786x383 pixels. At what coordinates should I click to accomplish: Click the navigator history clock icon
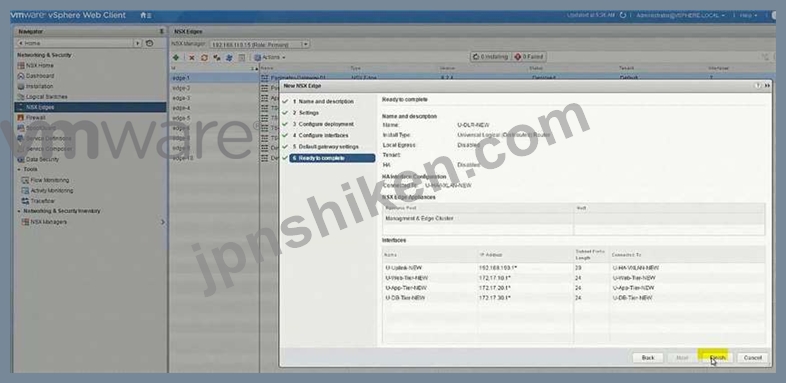coord(149,44)
